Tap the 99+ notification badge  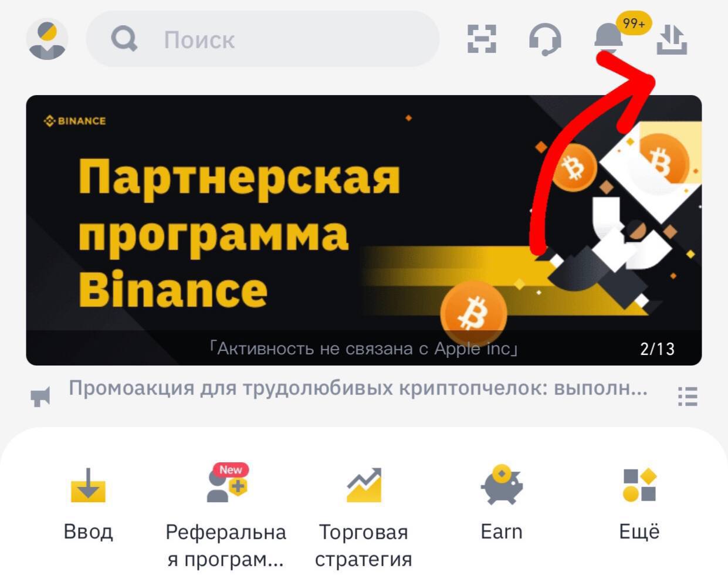click(x=634, y=23)
